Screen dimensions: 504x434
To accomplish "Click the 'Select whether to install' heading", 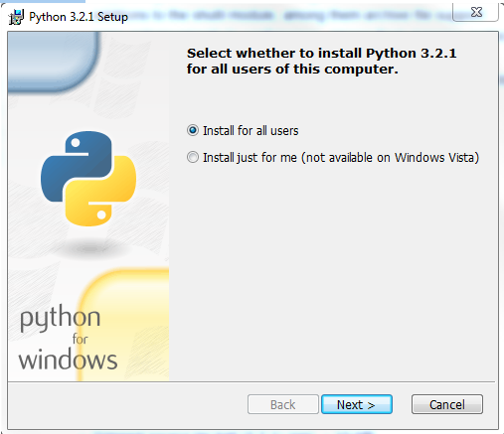I will coord(321,61).
